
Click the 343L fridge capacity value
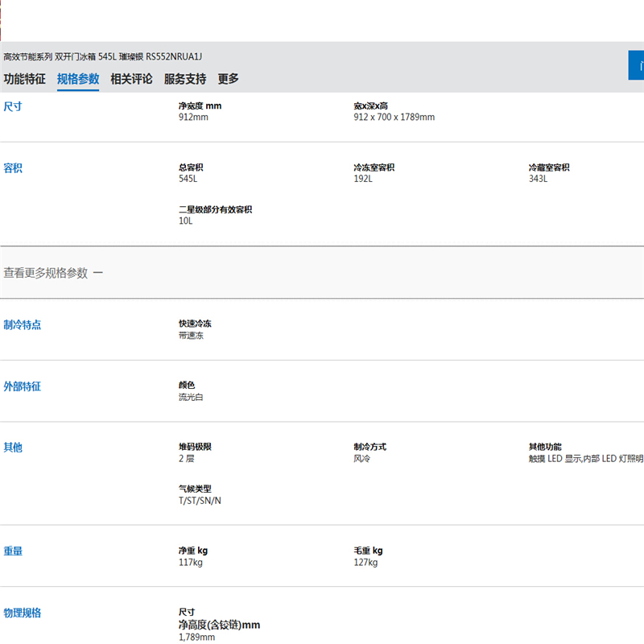click(538, 179)
